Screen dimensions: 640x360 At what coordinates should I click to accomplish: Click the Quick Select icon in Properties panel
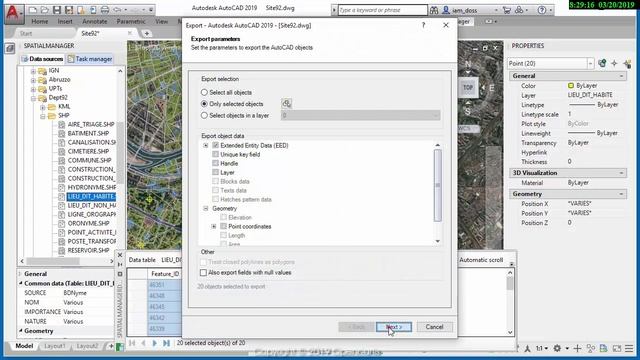(x=627, y=63)
